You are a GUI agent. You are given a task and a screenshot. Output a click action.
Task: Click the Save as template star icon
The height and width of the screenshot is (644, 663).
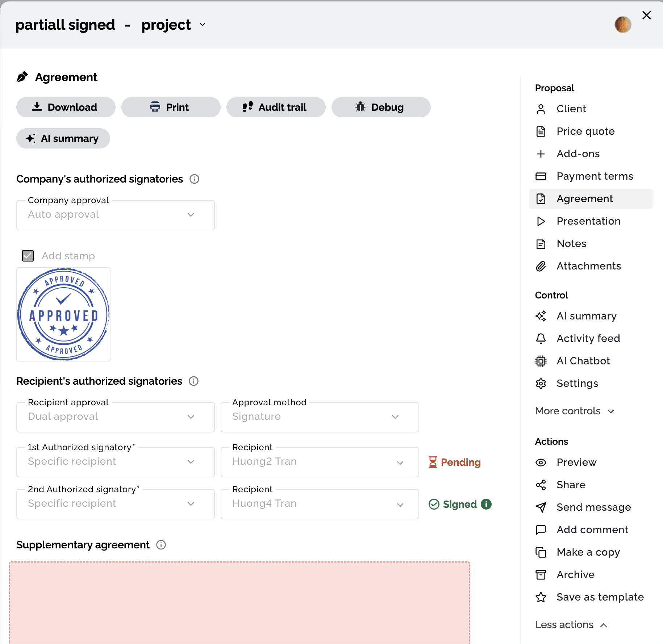click(541, 597)
